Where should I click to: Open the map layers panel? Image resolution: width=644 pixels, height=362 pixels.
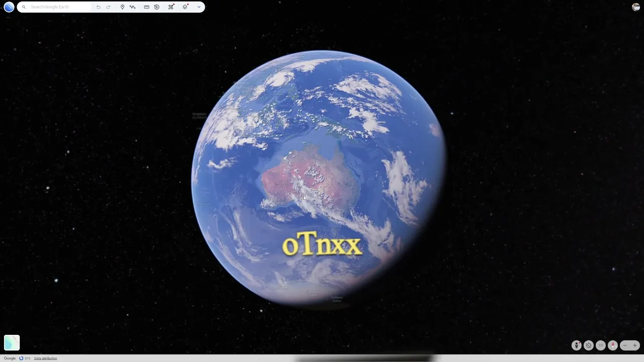(x=185, y=7)
